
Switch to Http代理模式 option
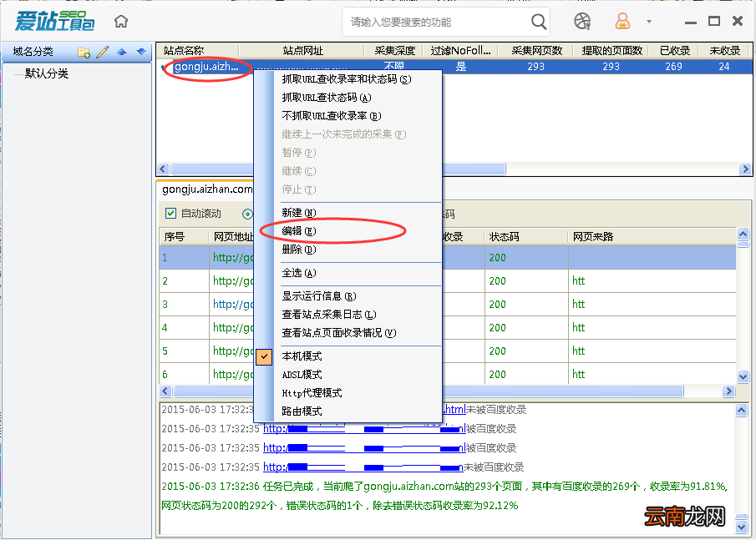[x=312, y=392]
